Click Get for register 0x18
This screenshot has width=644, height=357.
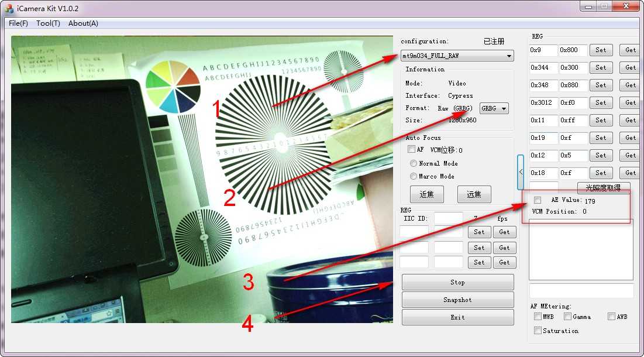(x=631, y=173)
